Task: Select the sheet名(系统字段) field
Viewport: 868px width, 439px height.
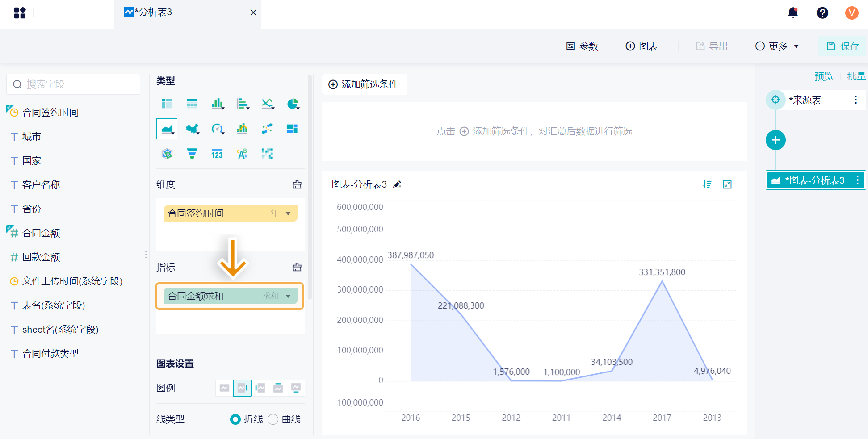Action: click(x=60, y=329)
